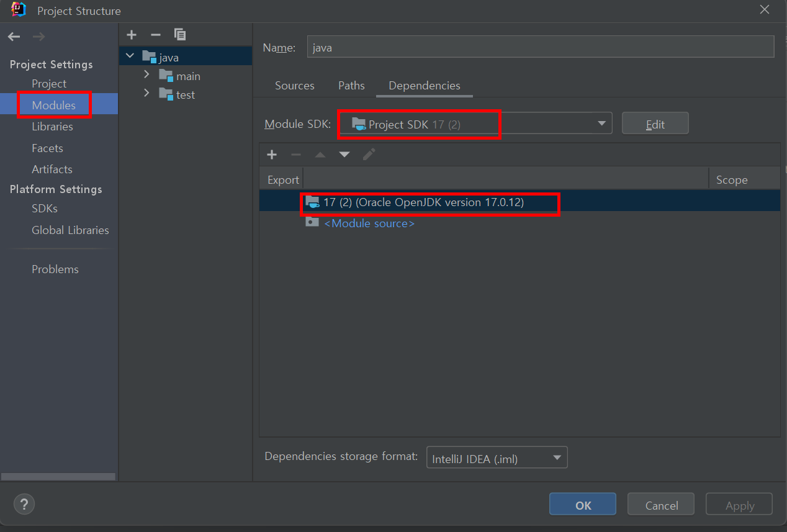Open Libraries settings
The width and height of the screenshot is (787, 532).
52,127
